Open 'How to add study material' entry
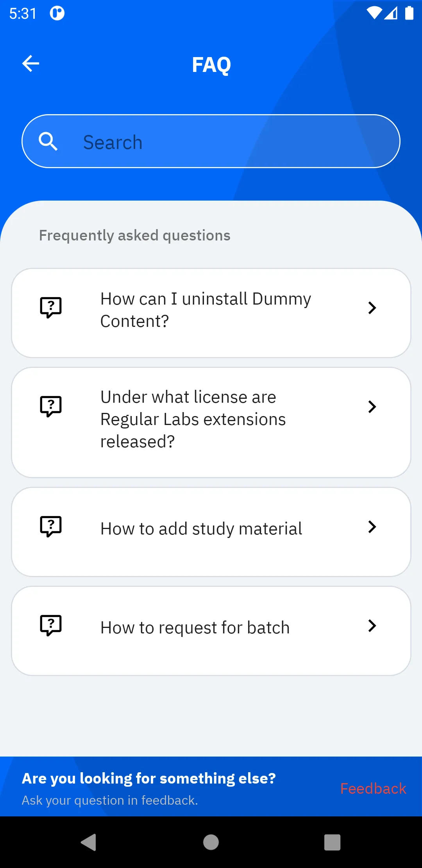422x868 pixels. [x=201, y=529]
